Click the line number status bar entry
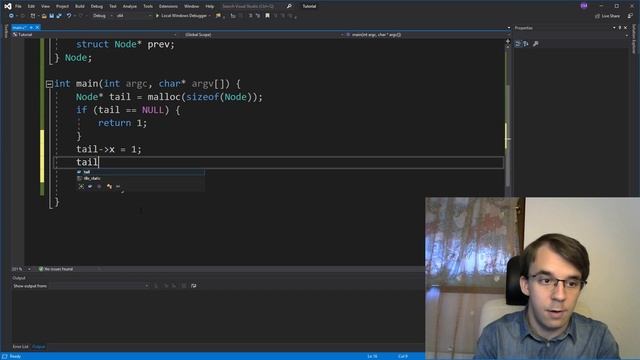 [372, 356]
